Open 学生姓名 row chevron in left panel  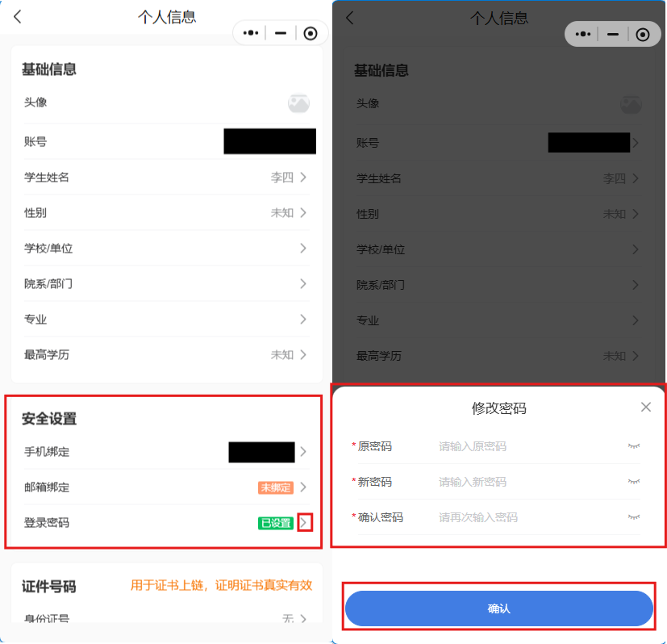303,177
